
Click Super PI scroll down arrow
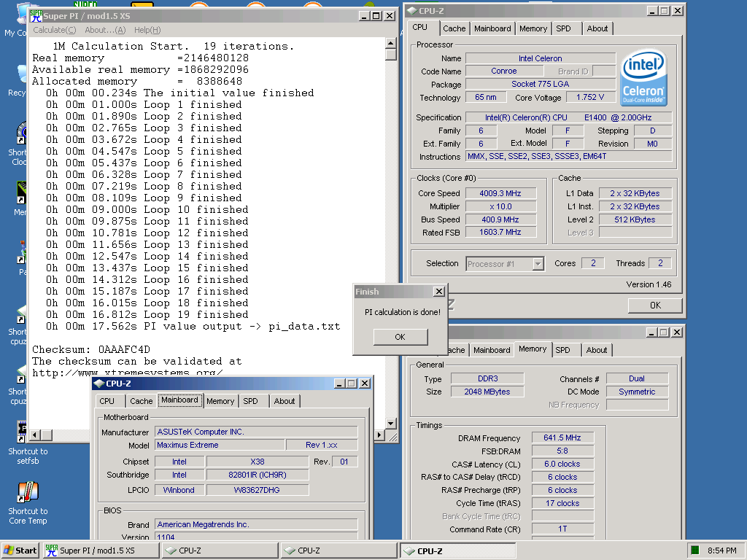coord(391,423)
